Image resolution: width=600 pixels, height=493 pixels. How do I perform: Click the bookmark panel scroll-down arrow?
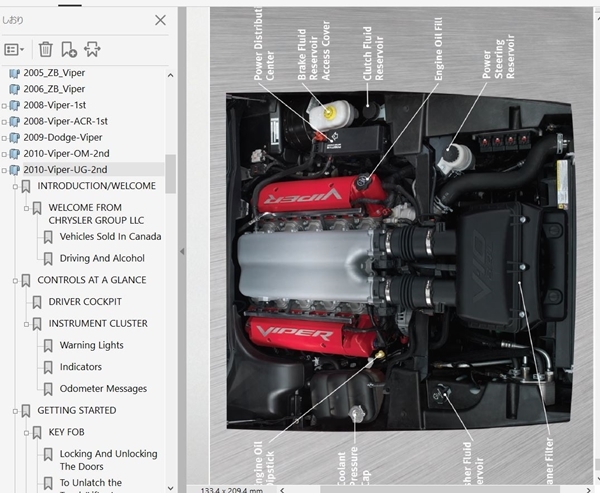coord(171,484)
